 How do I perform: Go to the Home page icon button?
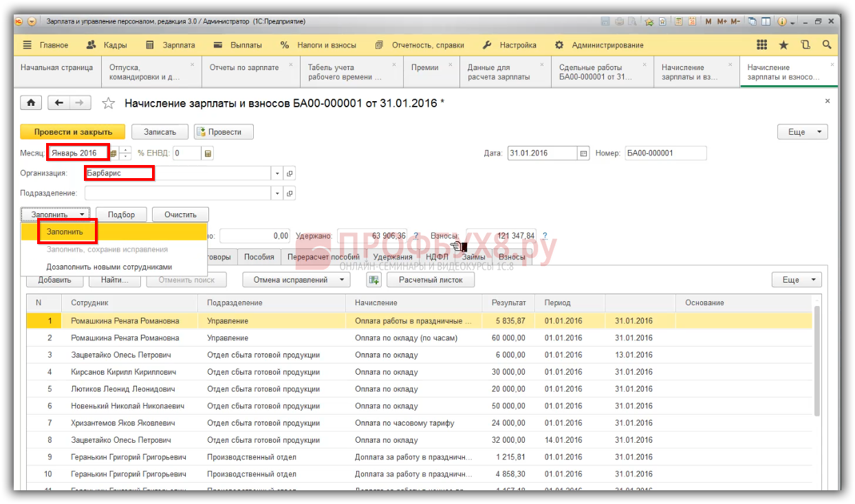pos(31,103)
